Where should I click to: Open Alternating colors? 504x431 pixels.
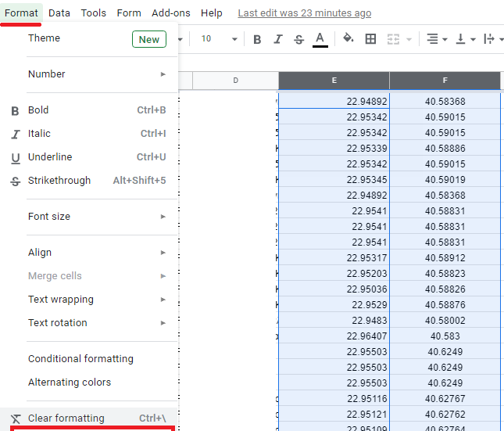[x=89, y=383]
